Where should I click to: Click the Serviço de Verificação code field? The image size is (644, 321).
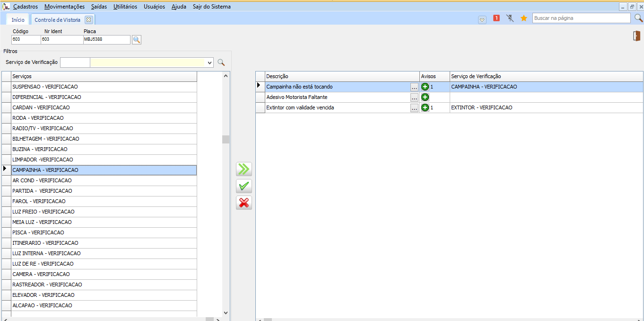click(75, 62)
